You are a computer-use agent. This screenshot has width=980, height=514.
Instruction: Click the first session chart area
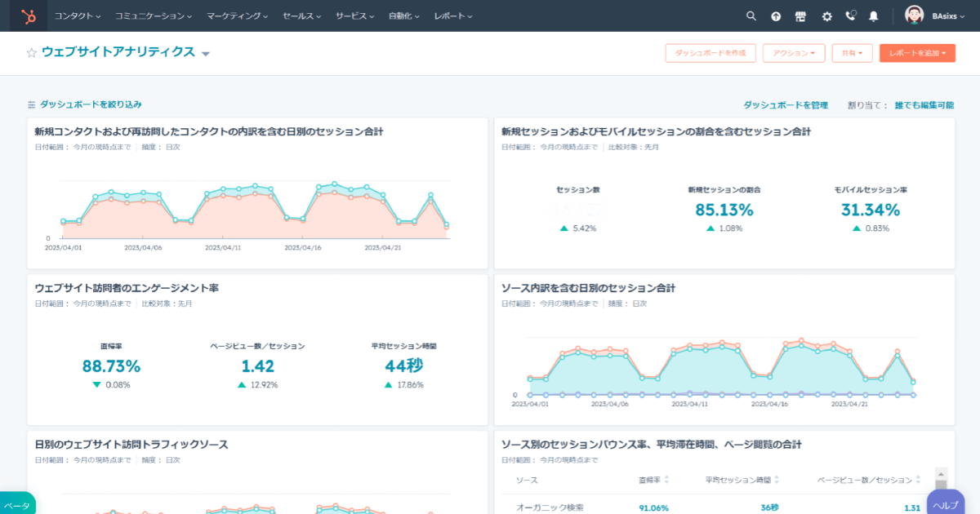click(256, 210)
